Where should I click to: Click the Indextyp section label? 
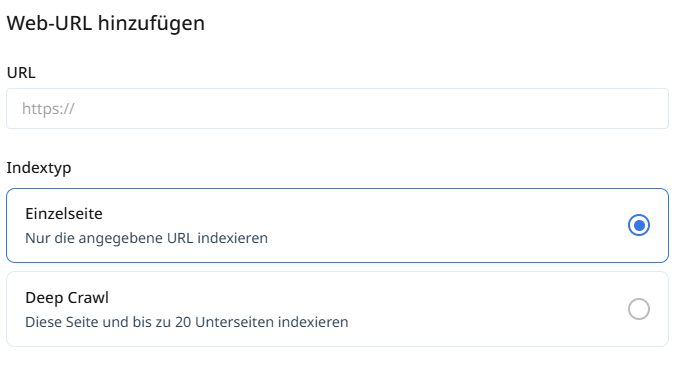tap(39, 168)
